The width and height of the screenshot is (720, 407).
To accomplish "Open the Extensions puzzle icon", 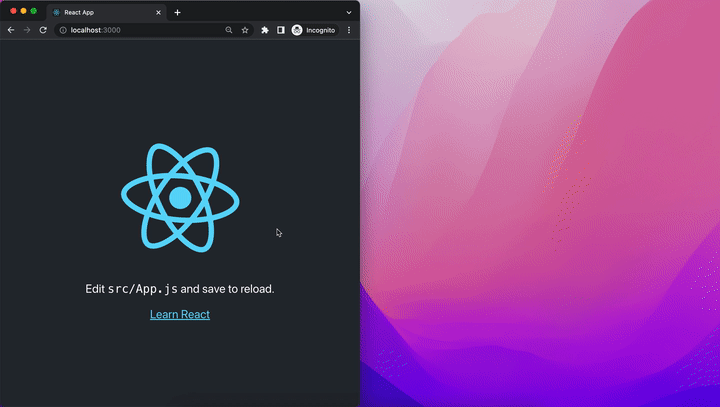I will pyautogui.click(x=265, y=30).
